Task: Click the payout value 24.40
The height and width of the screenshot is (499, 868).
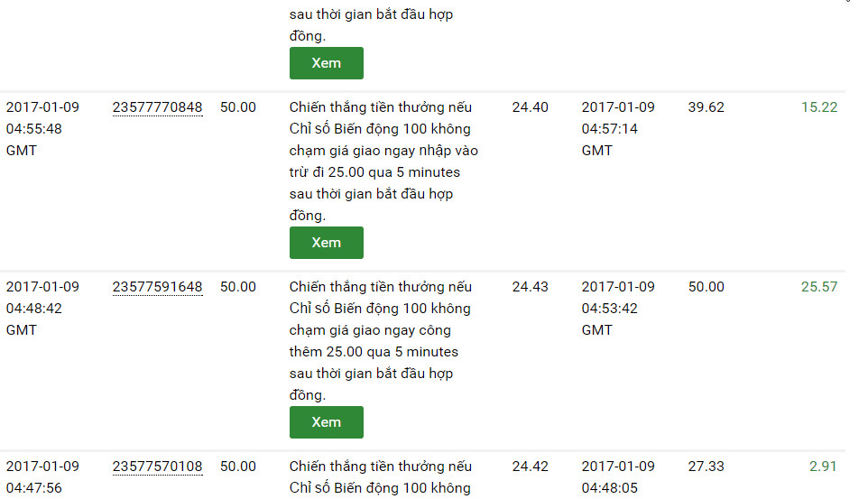Action: click(x=530, y=107)
